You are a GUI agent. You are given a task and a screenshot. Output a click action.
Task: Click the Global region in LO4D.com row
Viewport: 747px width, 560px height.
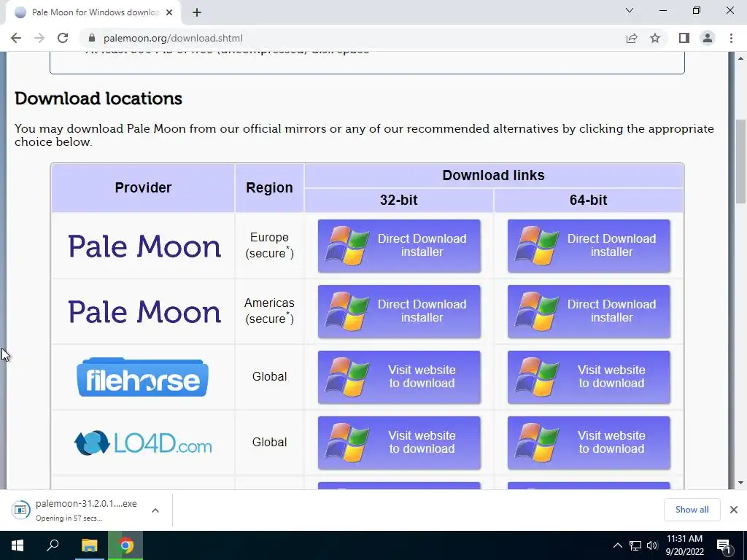pyautogui.click(x=269, y=443)
